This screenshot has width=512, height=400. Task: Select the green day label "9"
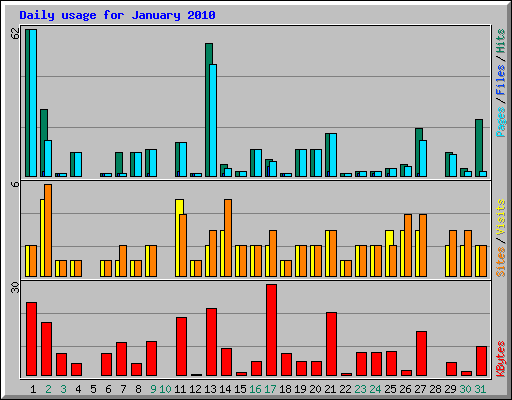pos(153,389)
